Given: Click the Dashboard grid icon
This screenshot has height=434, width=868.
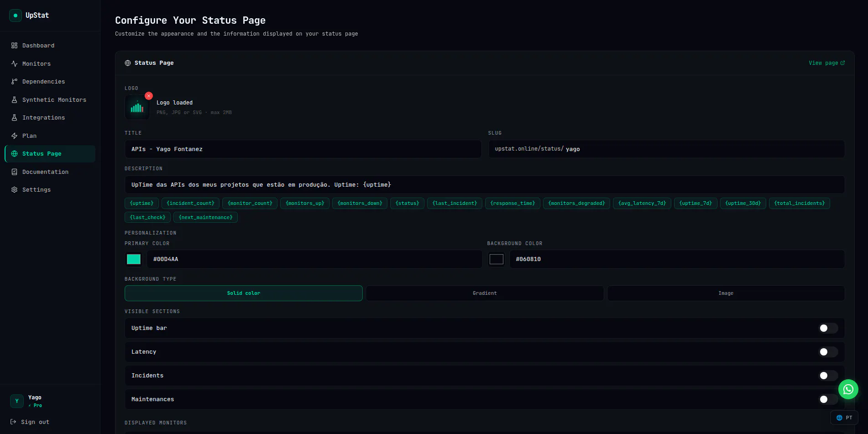Looking at the screenshot, I should coord(14,46).
